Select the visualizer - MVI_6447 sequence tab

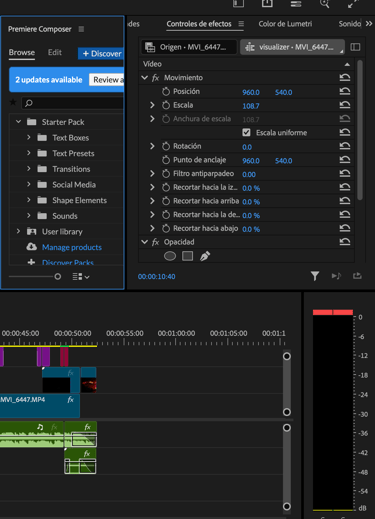(x=292, y=47)
